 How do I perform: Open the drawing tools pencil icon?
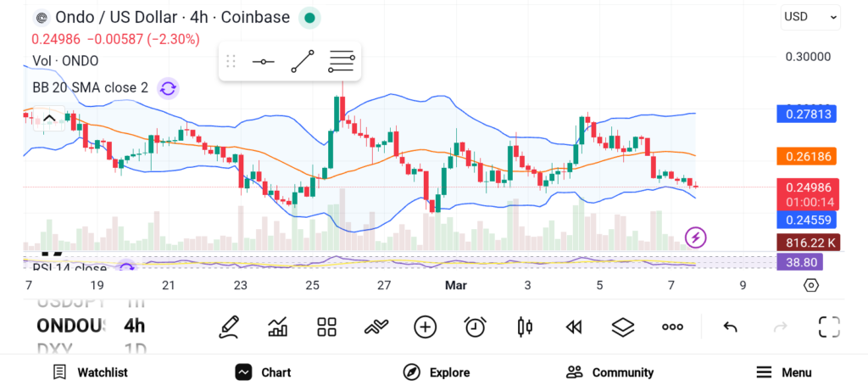pos(228,327)
